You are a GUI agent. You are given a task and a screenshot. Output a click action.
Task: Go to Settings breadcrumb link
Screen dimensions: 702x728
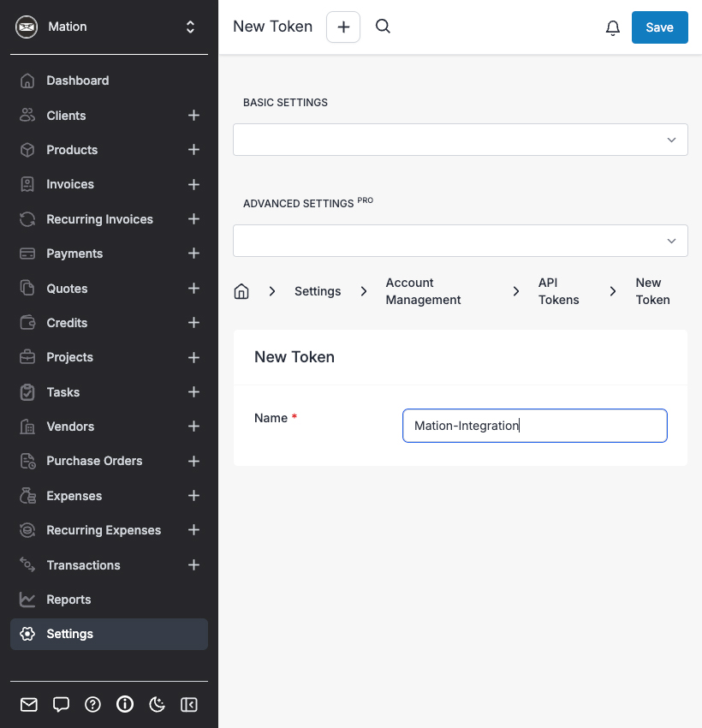(318, 291)
